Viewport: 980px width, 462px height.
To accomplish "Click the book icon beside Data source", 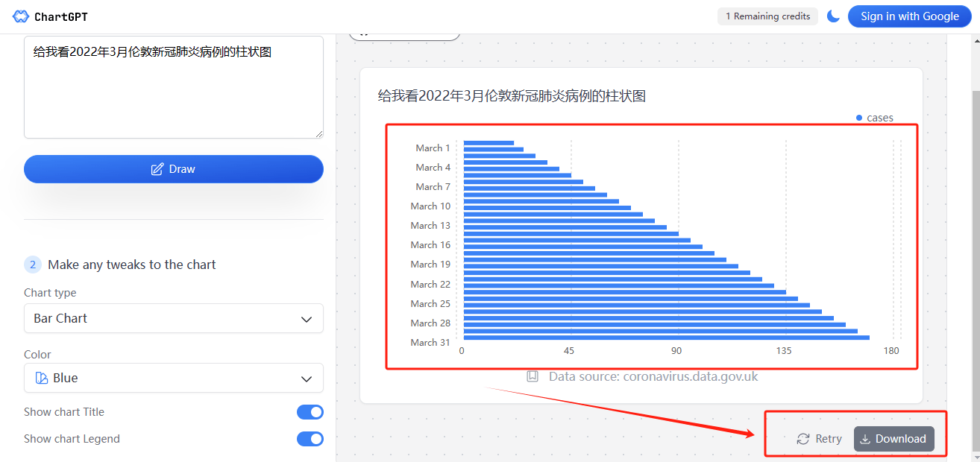I will [x=533, y=376].
